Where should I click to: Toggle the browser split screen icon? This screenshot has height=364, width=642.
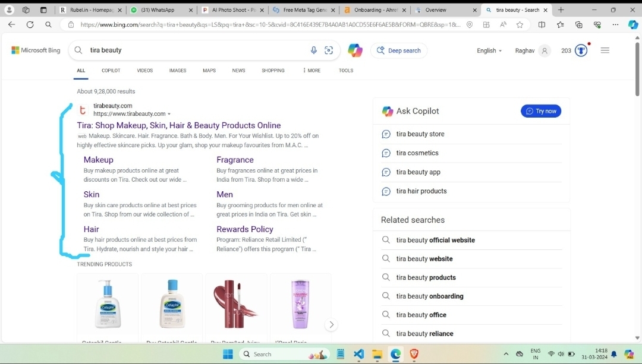(542, 25)
